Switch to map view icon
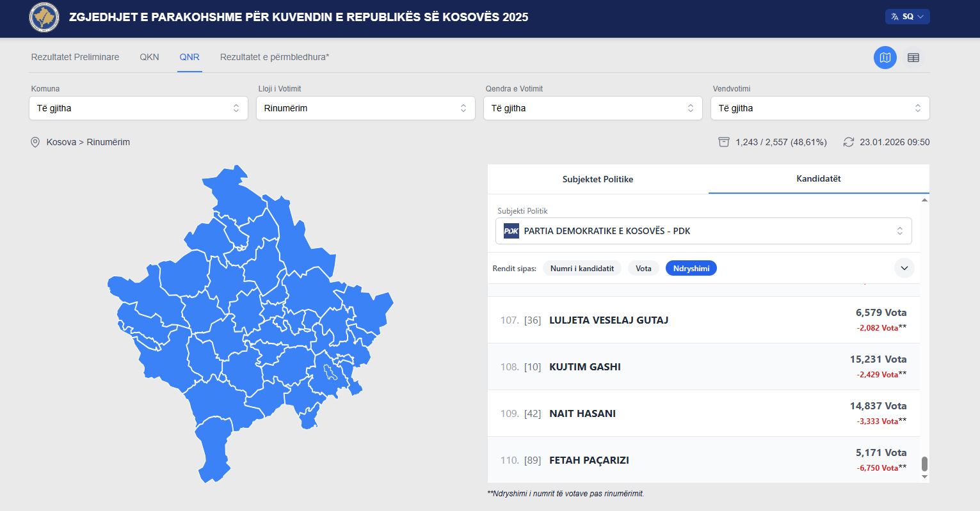Image resolution: width=980 pixels, height=511 pixels. point(885,58)
